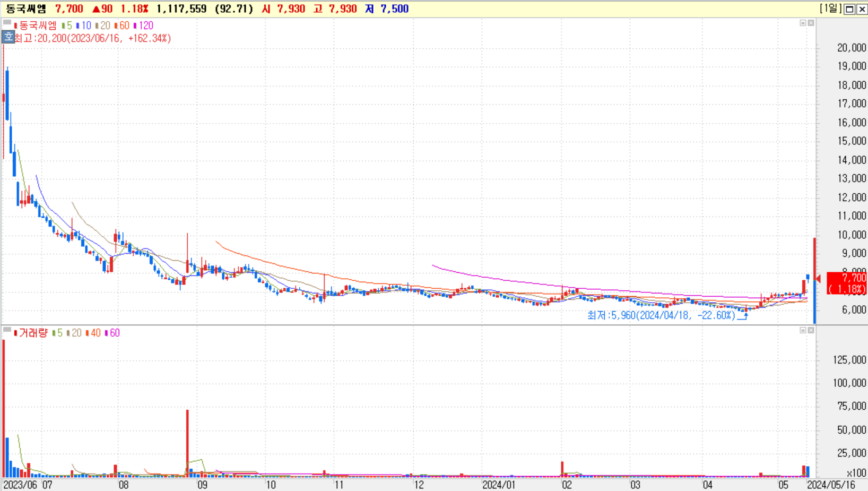This screenshot has width=868, height=491.
Task: Select the 10-day price moving average legend
Action: [84, 25]
